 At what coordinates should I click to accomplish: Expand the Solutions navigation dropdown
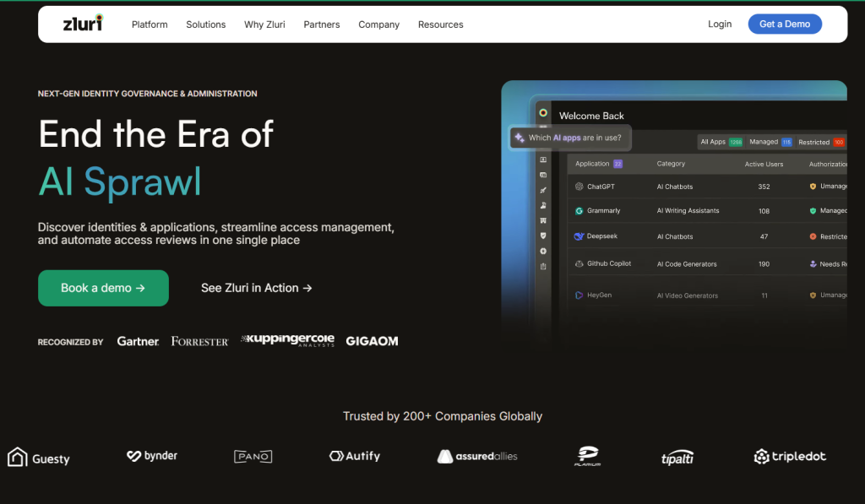click(205, 24)
